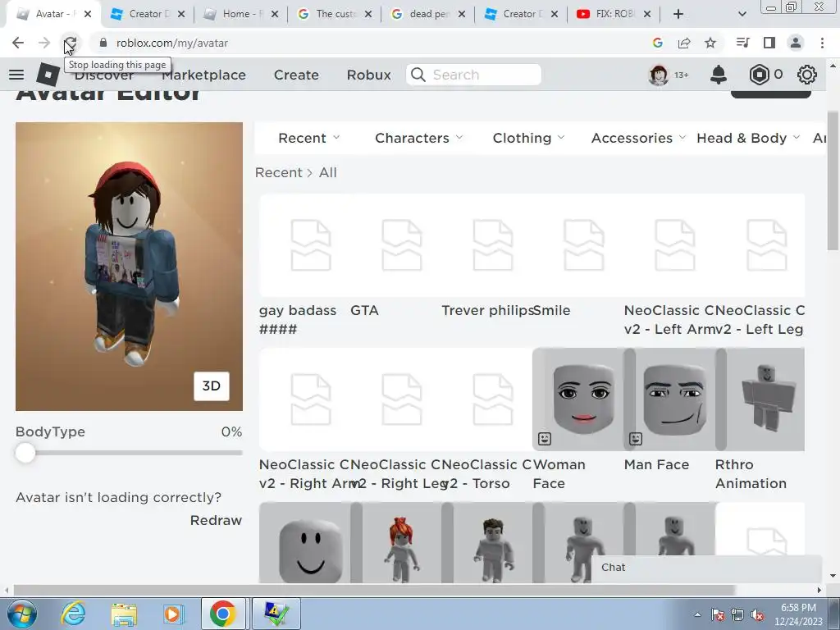Click the Recent breadcrumb link
Viewport: 840px width, 630px height.
click(x=279, y=172)
